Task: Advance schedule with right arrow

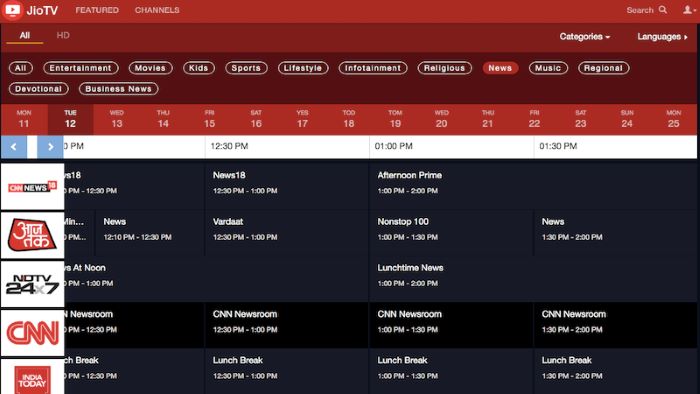Action: point(50,147)
